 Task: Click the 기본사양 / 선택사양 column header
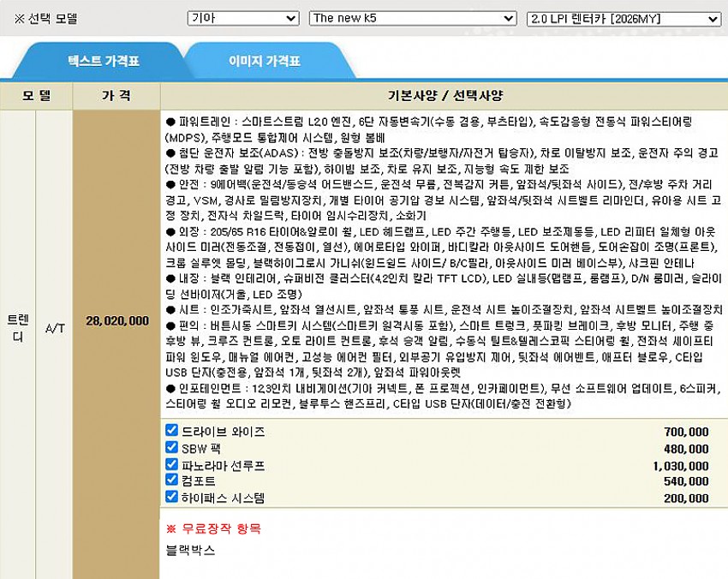coord(443,93)
